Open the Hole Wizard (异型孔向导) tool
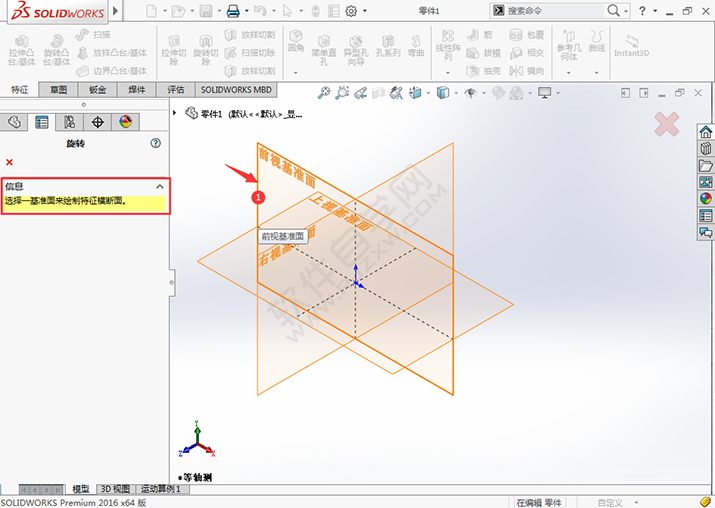This screenshot has height=508, width=715. point(356,50)
